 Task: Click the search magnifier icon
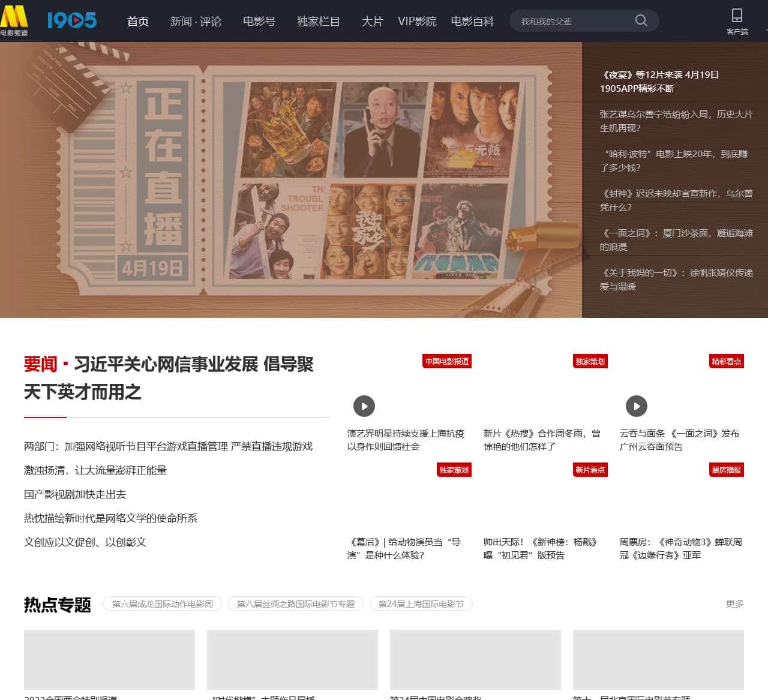641,21
